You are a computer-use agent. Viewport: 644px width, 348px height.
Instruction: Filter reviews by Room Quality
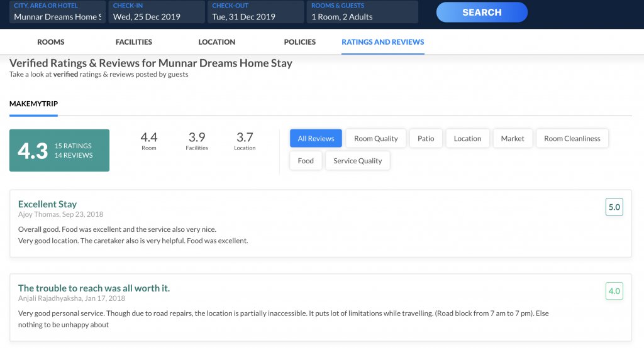(376, 138)
